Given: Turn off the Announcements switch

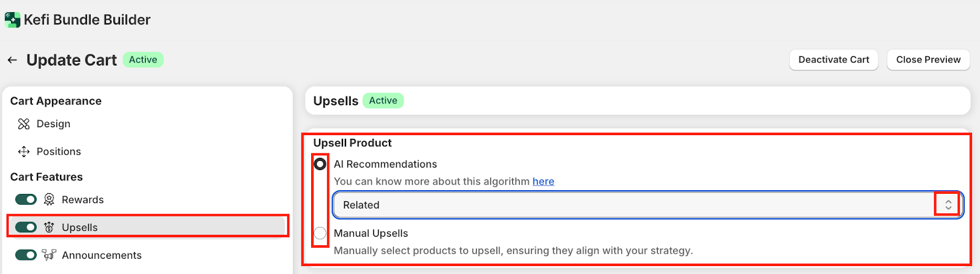Looking at the screenshot, I should (26, 255).
